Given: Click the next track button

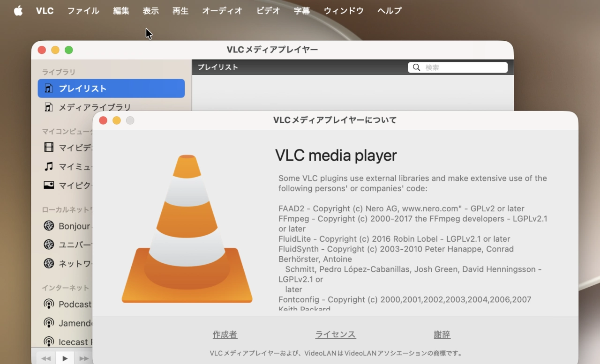Looking at the screenshot, I should 84,358.
